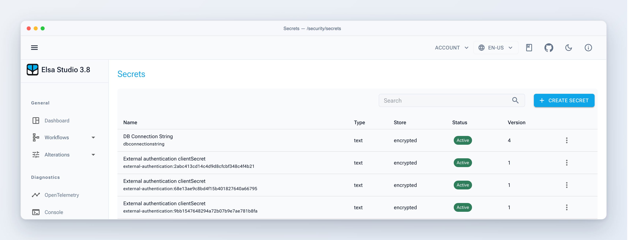The height and width of the screenshot is (240, 644).
Task: Open the EN-US language dropdown
Action: (496, 48)
